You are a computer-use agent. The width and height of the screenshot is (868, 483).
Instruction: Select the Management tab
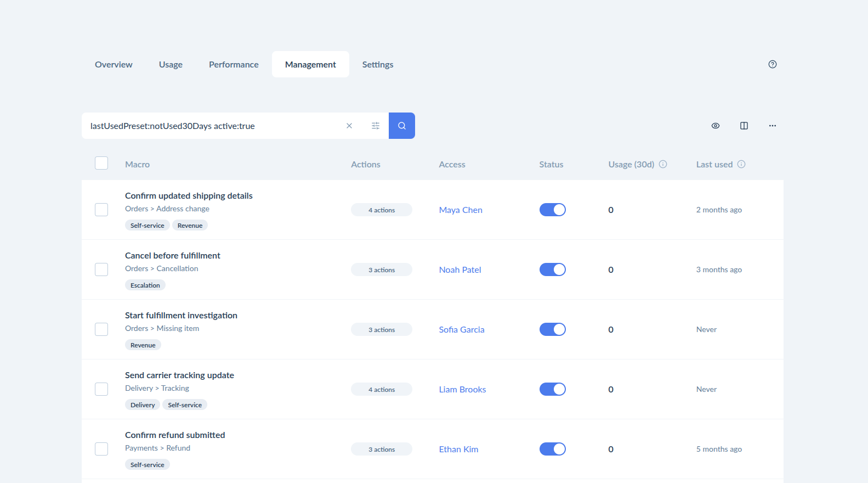(310, 64)
